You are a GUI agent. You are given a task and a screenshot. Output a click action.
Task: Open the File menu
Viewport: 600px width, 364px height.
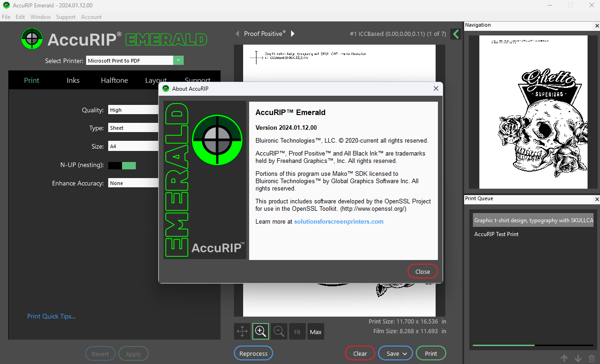[x=6, y=17]
